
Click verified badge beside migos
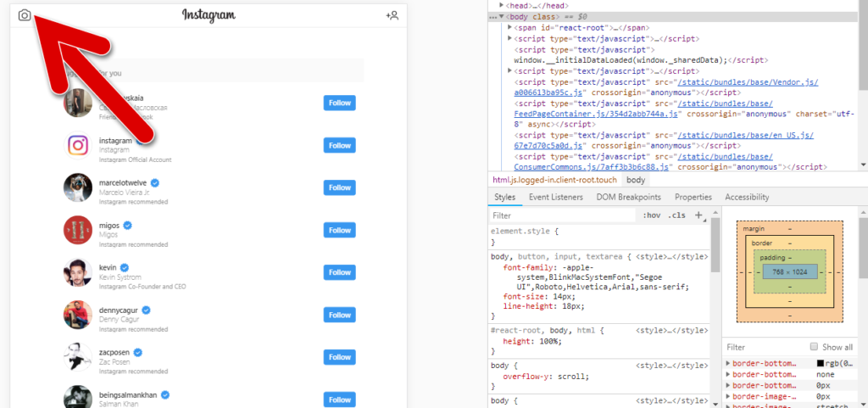(127, 226)
